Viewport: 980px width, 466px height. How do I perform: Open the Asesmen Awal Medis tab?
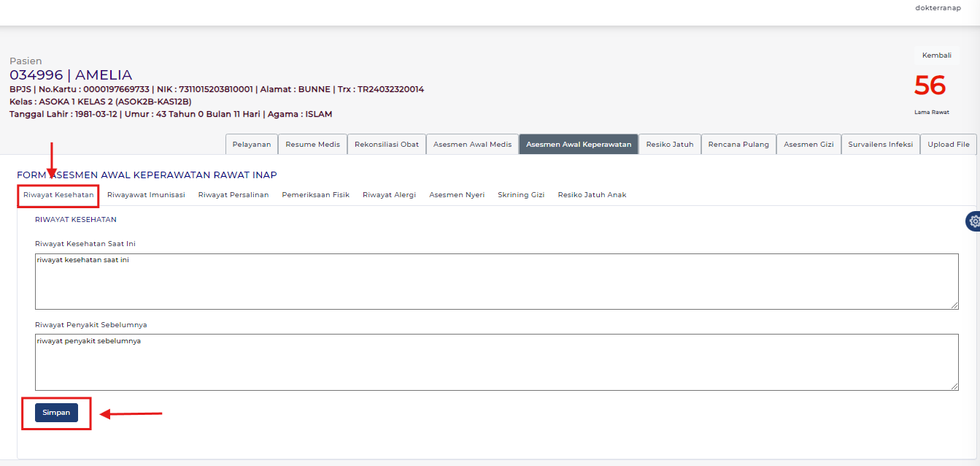pyautogui.click(x=471, y=144)
